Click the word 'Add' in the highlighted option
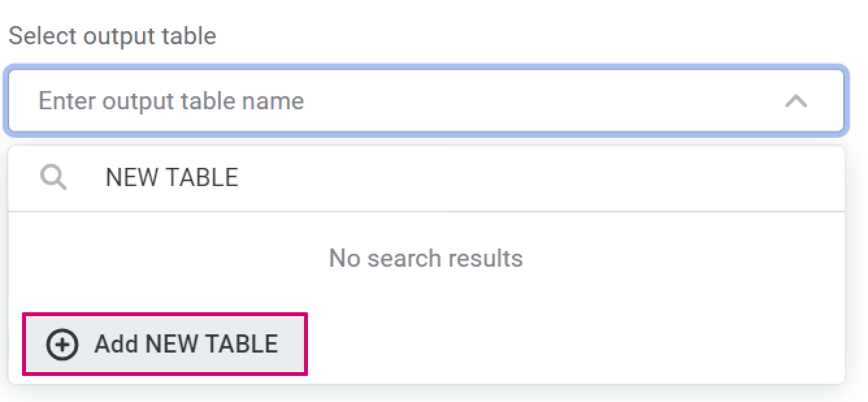 pos(116,344)
